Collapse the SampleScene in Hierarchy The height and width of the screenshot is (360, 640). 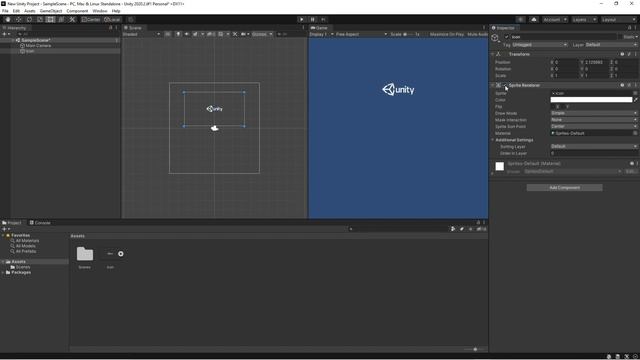pyautogui.click(x=13, y=40)
